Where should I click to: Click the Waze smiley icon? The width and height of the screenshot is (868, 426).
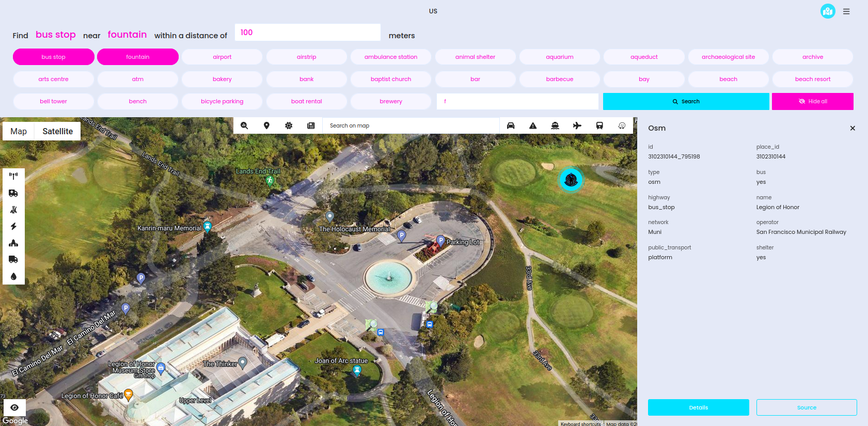(622, 125)
